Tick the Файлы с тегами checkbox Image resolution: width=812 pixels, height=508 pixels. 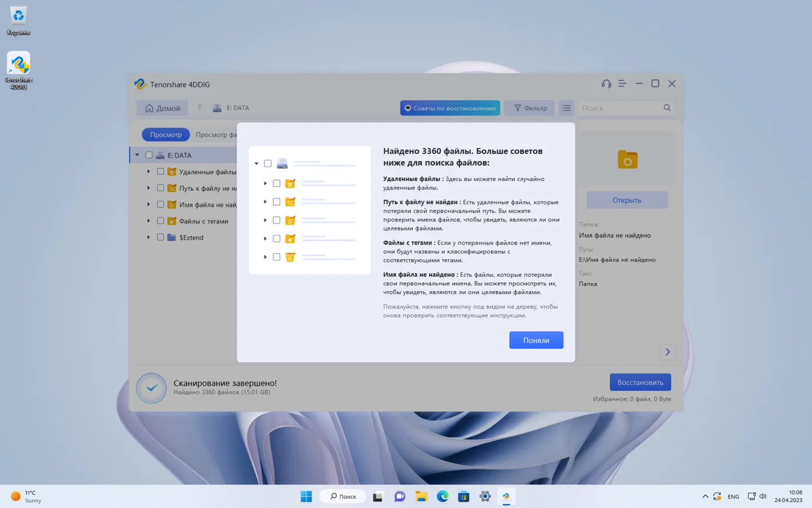[x=160, y=221]
